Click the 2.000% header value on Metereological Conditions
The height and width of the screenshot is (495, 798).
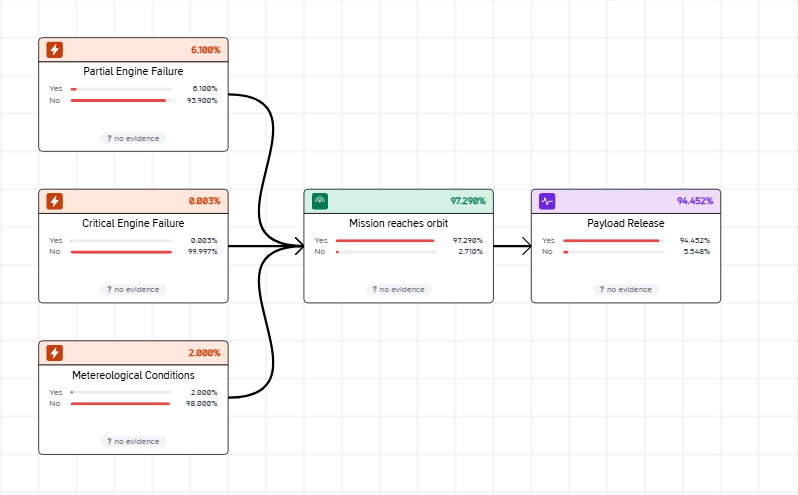pos(205,353)
